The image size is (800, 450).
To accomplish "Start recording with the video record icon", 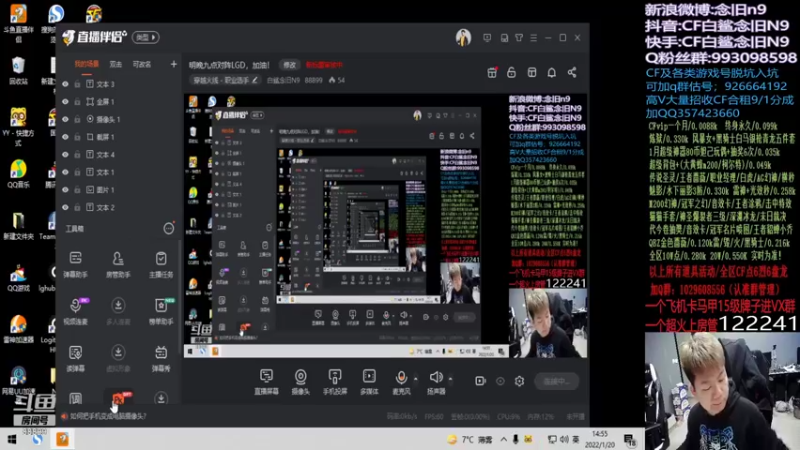I will tap(480, 381).
